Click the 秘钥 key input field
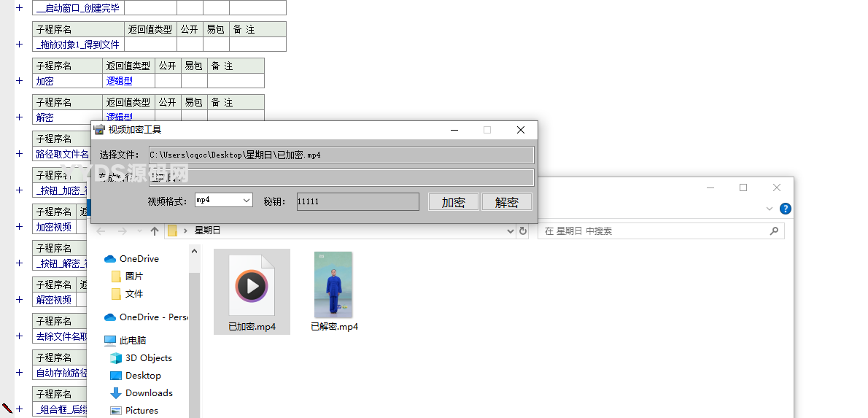This screenshot has height=418, width=868. click(x=357, y=201)
